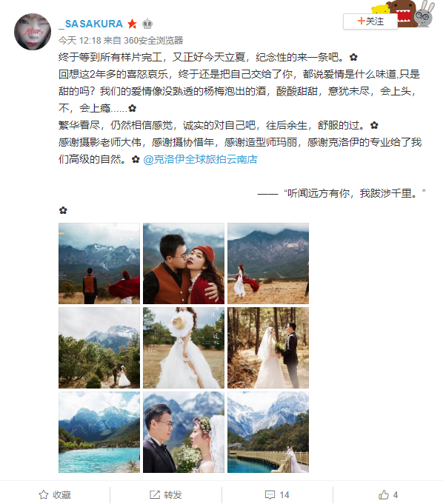Click the 转发 share icon

[154, 494]
